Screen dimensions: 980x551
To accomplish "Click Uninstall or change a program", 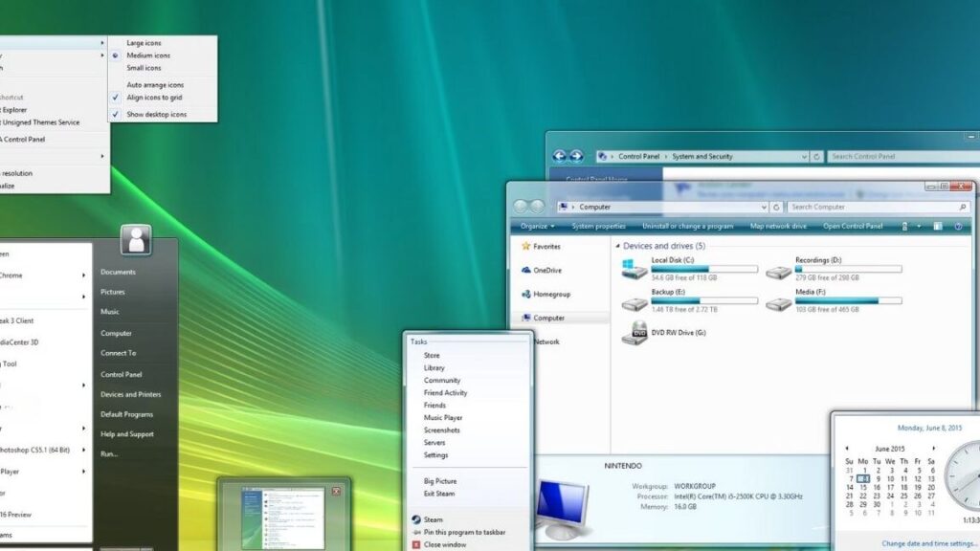I will 687,226.
